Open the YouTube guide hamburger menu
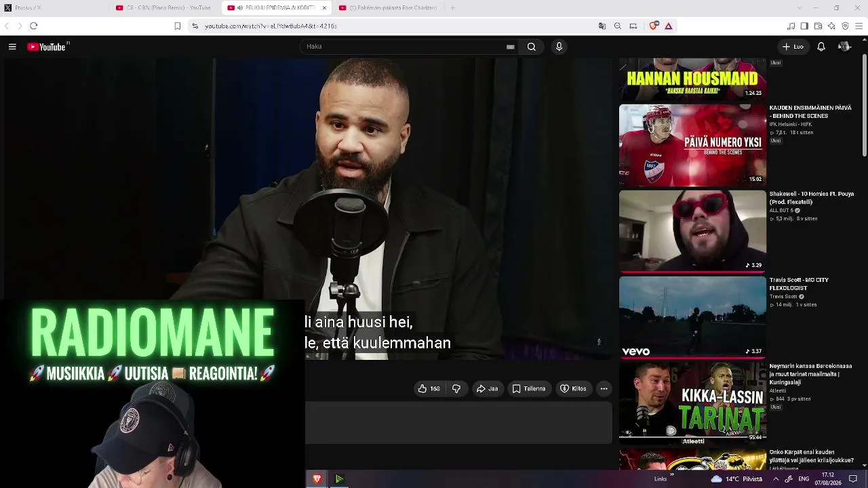 [x=12, y=47]
